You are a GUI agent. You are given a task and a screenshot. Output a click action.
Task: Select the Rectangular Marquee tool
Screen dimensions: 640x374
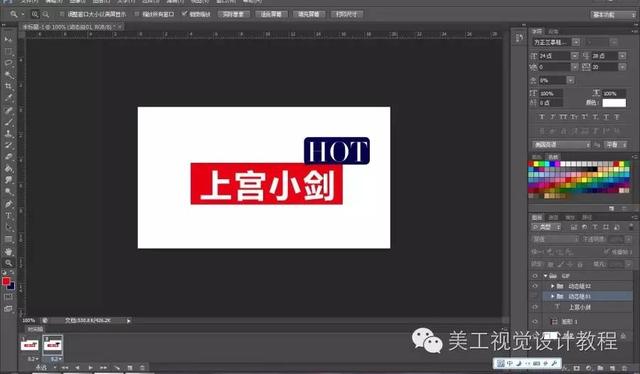tap(8, 51)
